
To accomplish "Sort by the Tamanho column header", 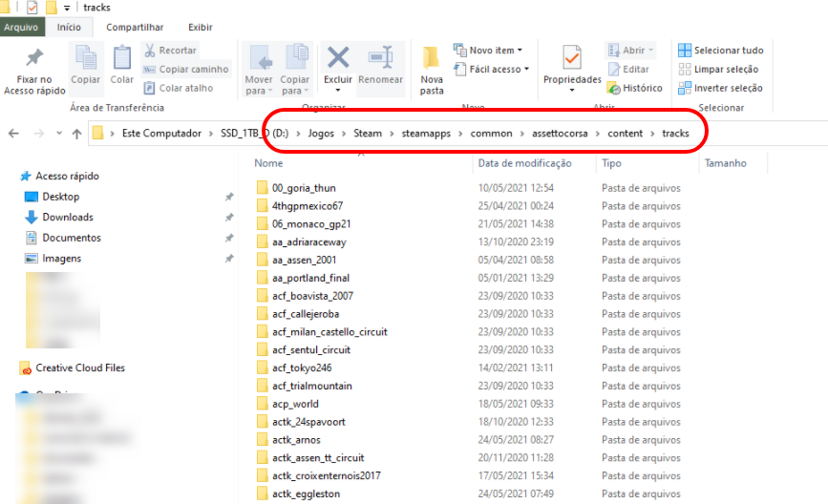I will pyautogui.click(x=726, y=163).
